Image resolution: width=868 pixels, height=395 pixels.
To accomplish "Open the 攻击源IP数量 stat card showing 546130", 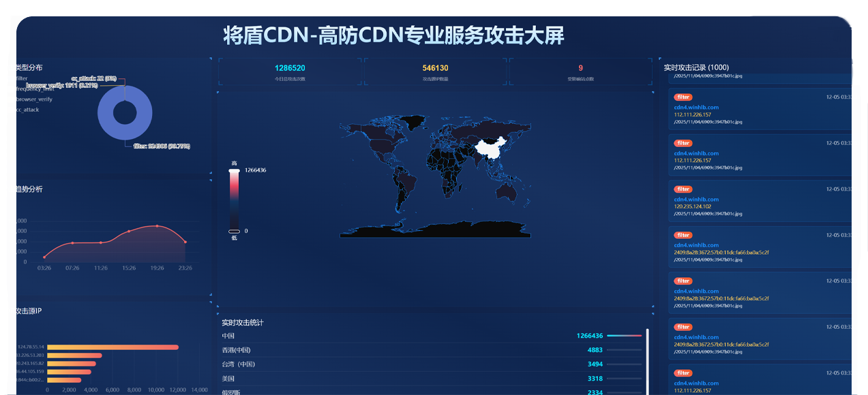I will tap(435, 72).
